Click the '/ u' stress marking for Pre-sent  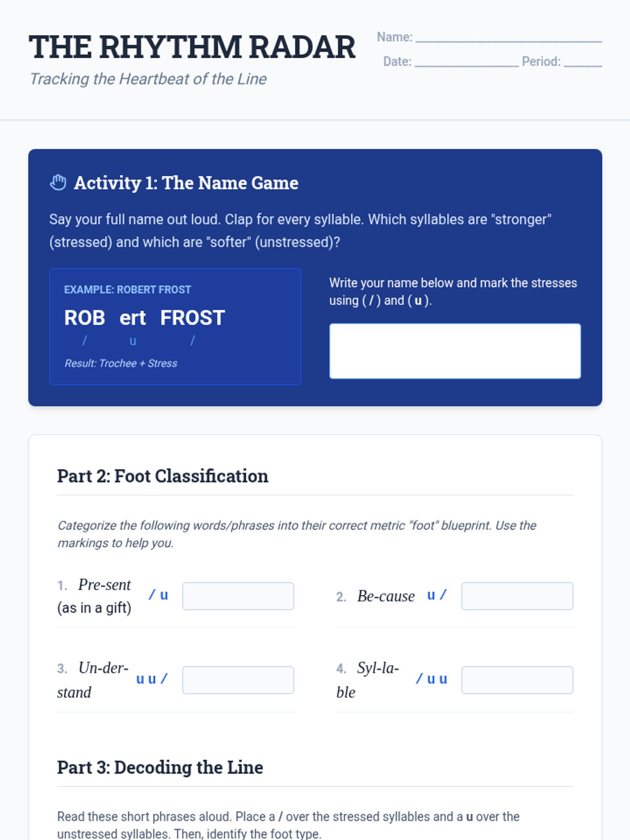coord(158,595)
